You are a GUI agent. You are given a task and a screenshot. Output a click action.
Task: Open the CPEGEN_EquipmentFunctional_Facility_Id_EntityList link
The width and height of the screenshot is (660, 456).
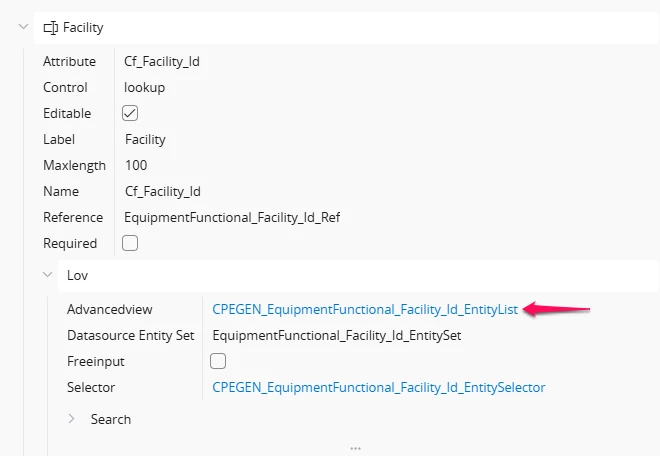coord(365,309)
